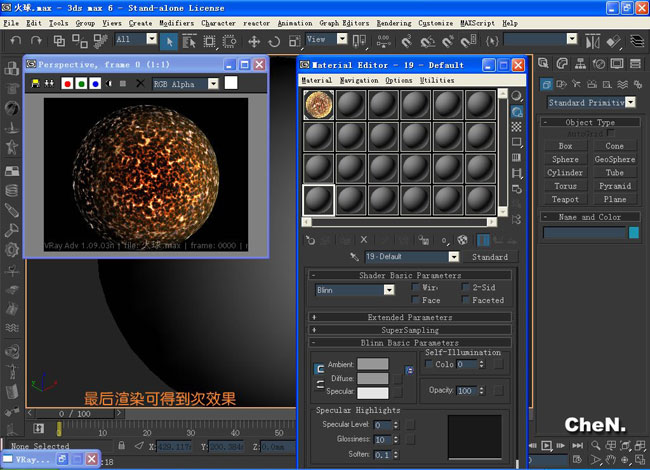Collapse the Blinn Basic Parameters rollout

tap(410, 343)
